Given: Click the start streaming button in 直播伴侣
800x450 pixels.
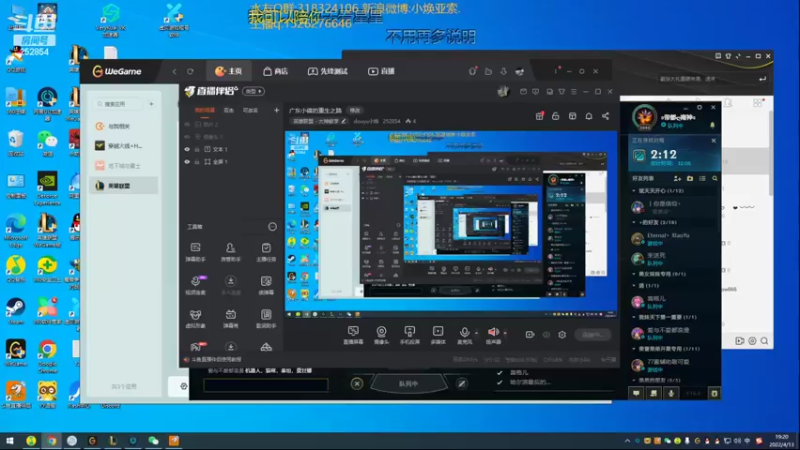Looking at the screenshot, I should (592, 335).
